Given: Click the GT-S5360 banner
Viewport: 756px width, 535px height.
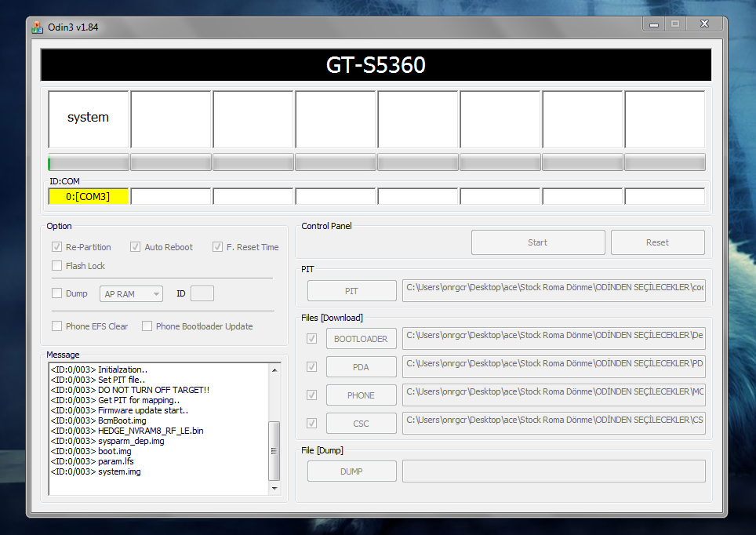Looking at the screenshot, I should point(376,64).
